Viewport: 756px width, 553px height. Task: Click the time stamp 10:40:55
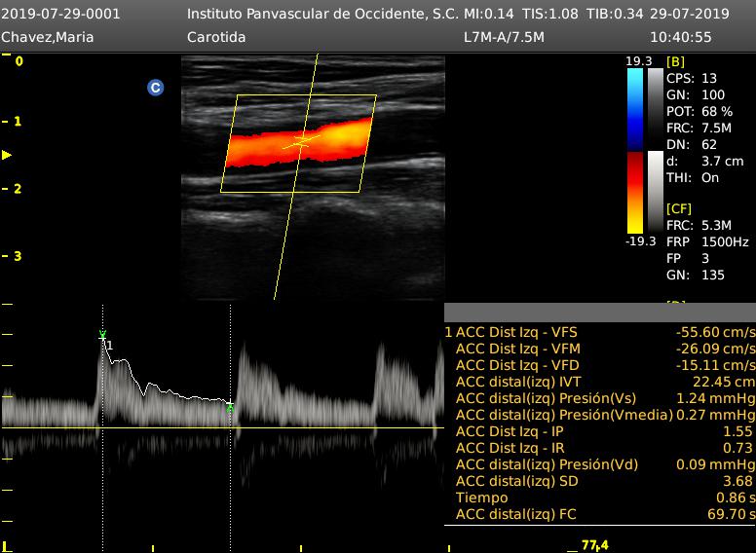click(680, 37)
